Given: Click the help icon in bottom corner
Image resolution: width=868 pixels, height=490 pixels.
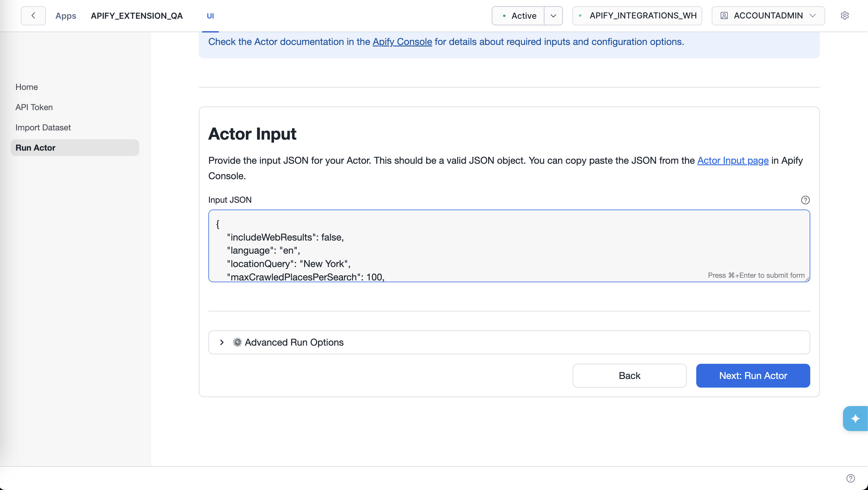Looking at the screenshot, I should 850,478.
